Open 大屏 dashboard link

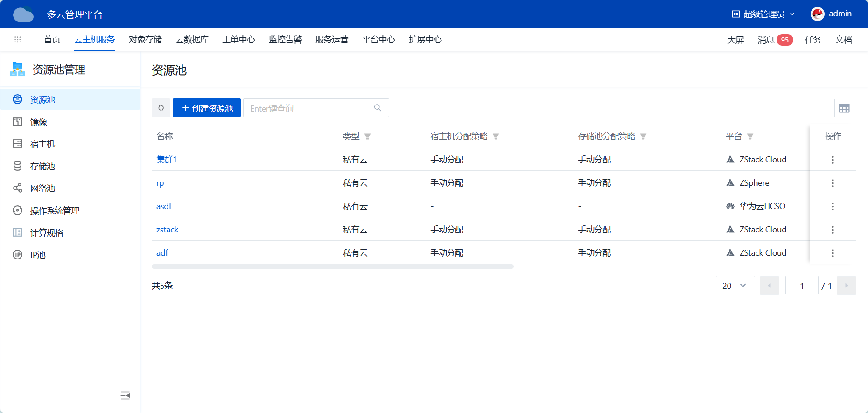(735, 40)
